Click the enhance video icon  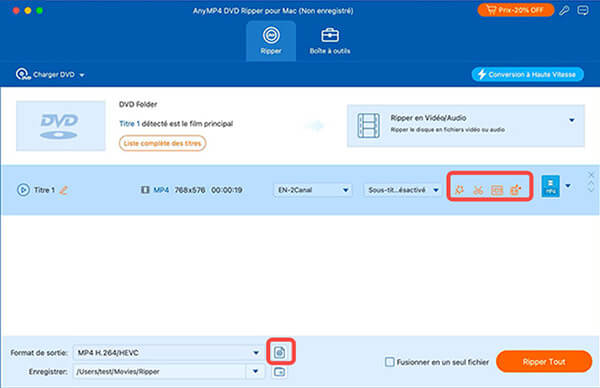coord(515,190)
